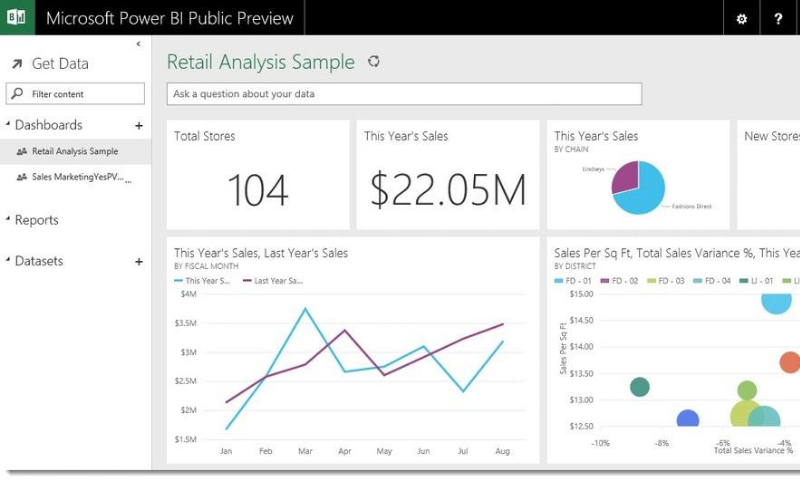Click This Year Sales legend swatch

coord(178,281)
